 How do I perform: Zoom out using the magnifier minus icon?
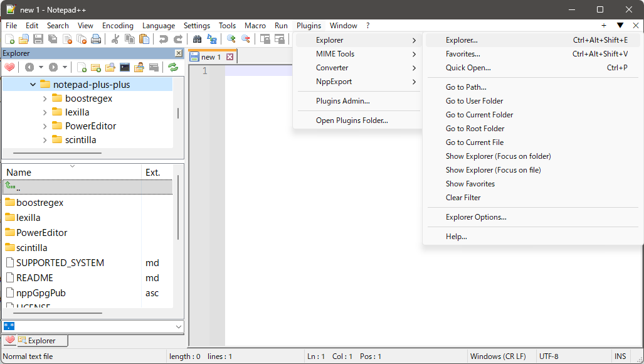tap(246, 39)
